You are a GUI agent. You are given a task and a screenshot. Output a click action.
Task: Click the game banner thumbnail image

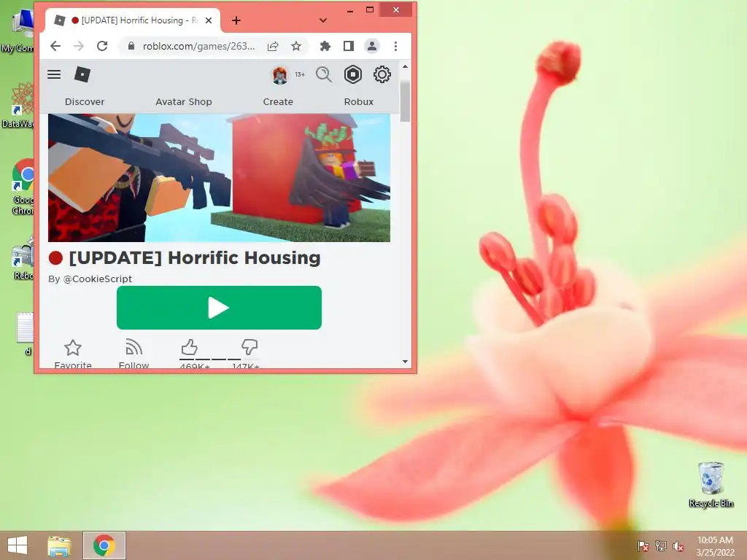coord(219,178)
